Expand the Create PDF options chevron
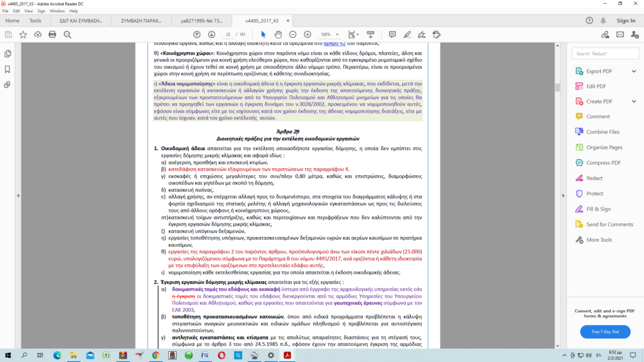The height and width of the screenshot is (362, 644). pyautogui.click(x=634, y=101)
